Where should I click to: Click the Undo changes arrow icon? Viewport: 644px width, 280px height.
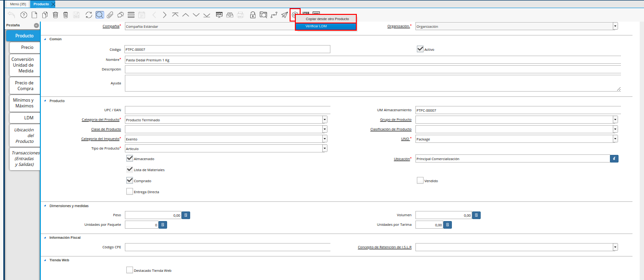[x=12, y=15]
